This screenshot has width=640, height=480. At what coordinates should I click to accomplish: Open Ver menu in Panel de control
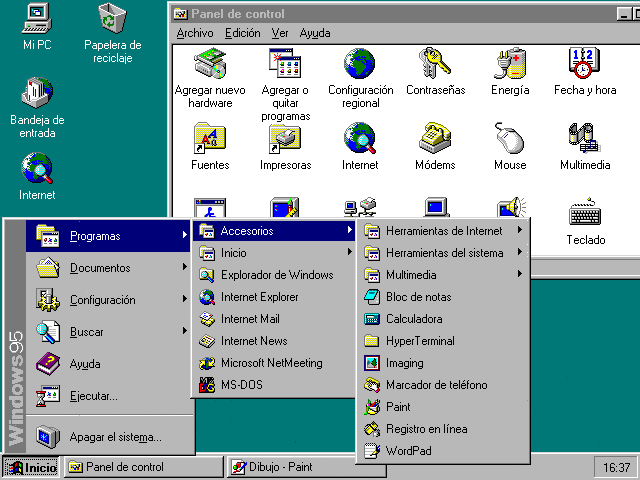[280, 33]
